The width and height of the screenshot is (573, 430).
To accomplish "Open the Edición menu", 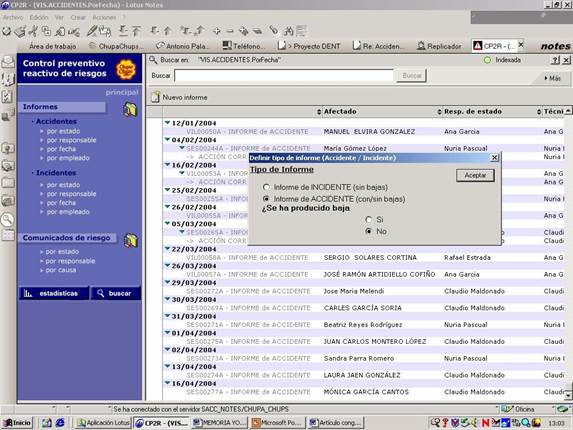I will pyautogui.click(x=39, y=17).
